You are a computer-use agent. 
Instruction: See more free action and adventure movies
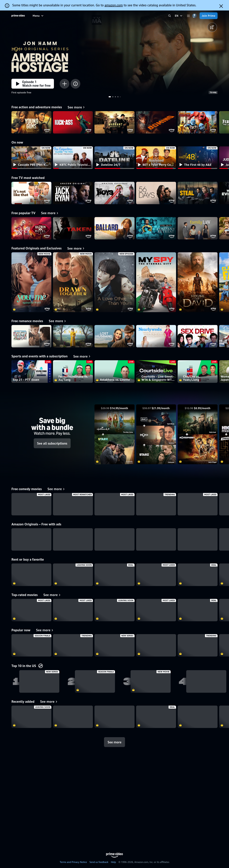click(x=76, y=107)
